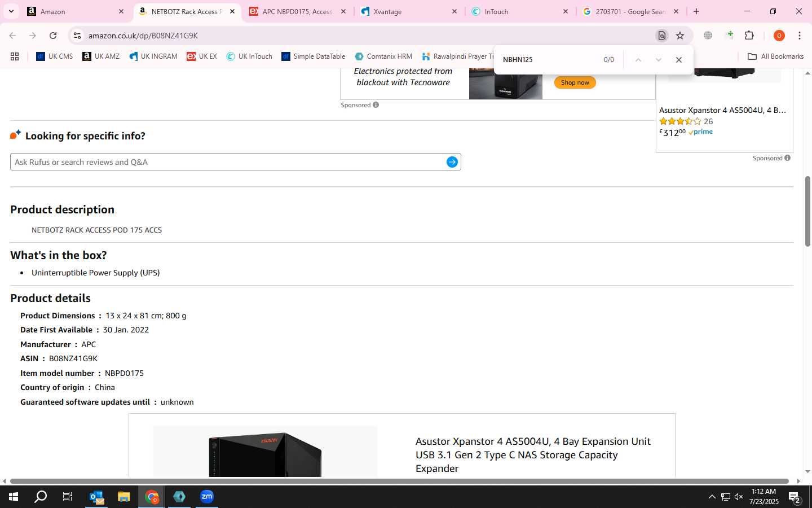
Task: Show hidden system tray icons
Action: coord(712,497)
